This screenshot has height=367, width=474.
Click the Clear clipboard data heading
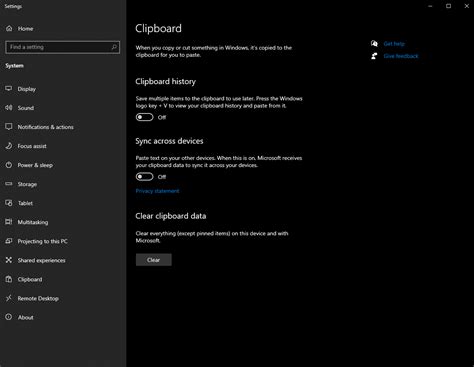point(171,216)
